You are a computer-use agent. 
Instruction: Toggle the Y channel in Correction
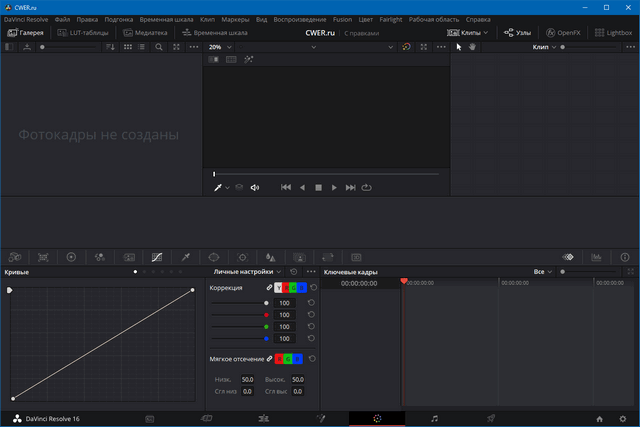point(278,288)
